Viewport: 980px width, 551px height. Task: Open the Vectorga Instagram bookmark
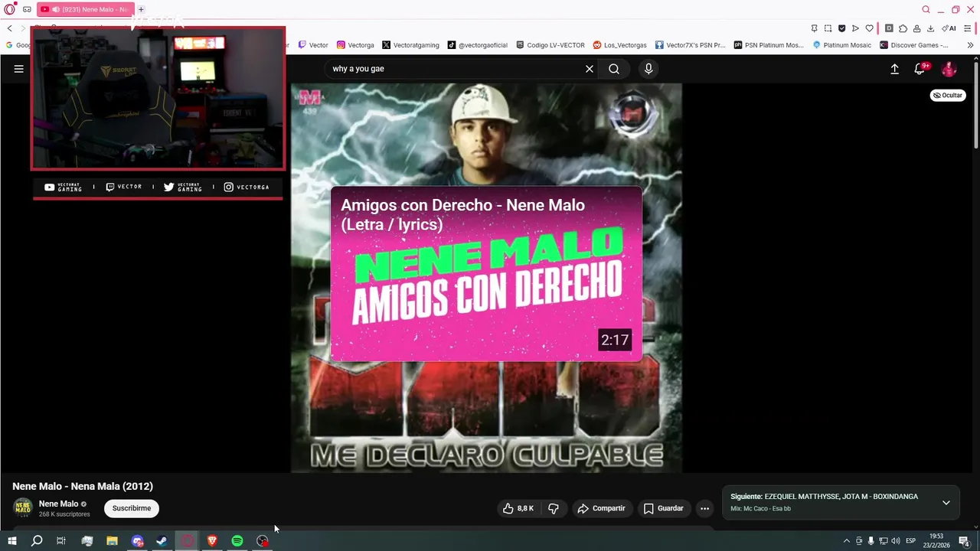[355, 45]
